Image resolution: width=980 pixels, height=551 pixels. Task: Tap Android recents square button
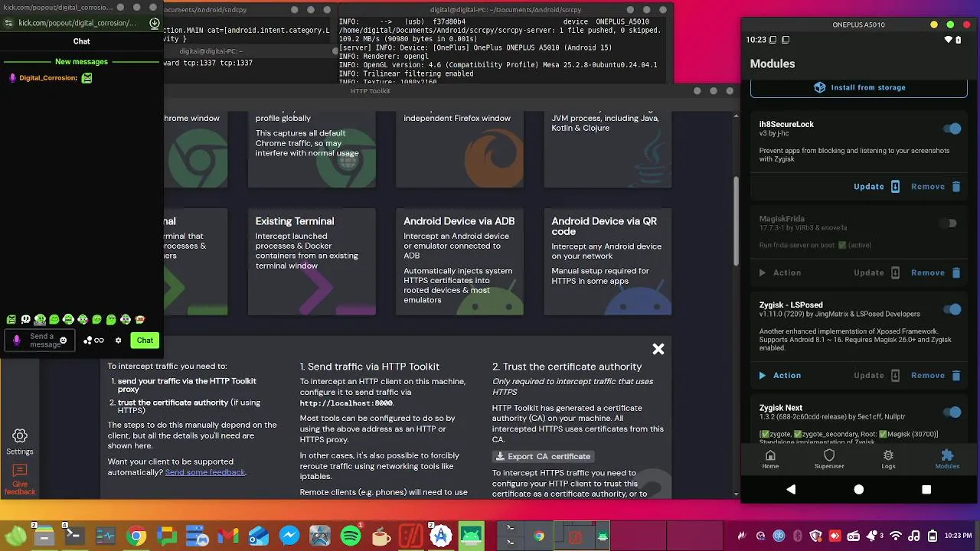926,489
